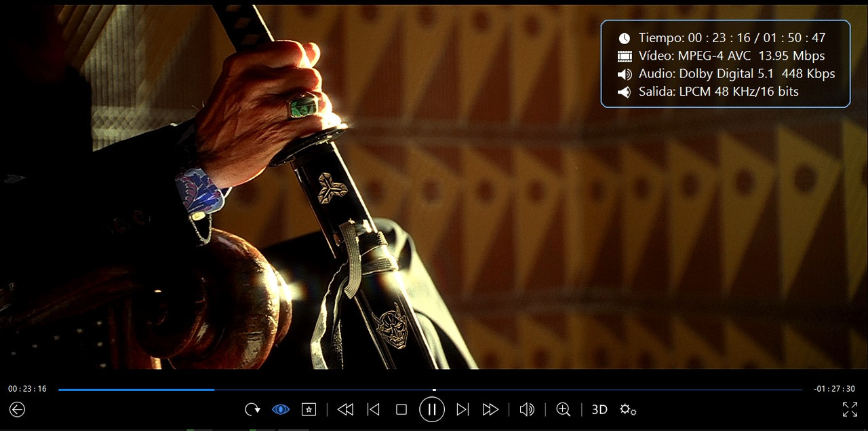Image resolution: width=868 pixels, height=431 pixels.
Task: Enter full screen with the expand arrows icon
Action: [x=850, y=409]
